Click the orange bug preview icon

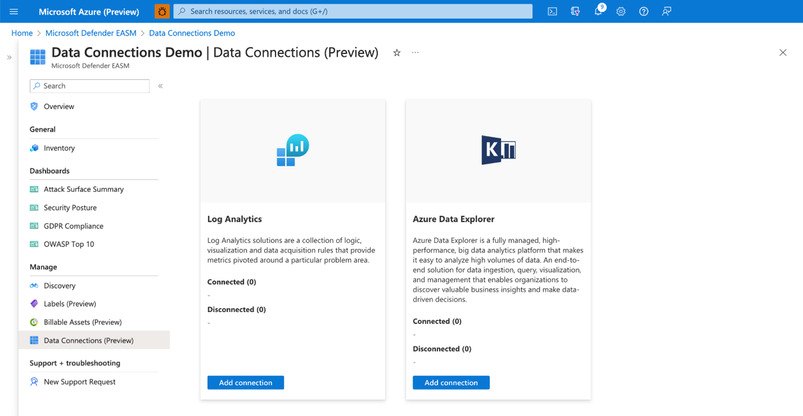point(162,11)
